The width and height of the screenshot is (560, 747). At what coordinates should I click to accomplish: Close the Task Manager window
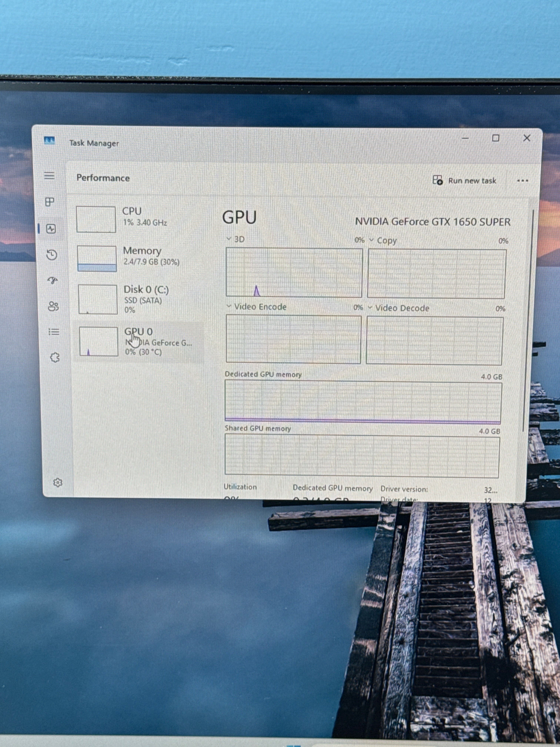pos(527,138)
